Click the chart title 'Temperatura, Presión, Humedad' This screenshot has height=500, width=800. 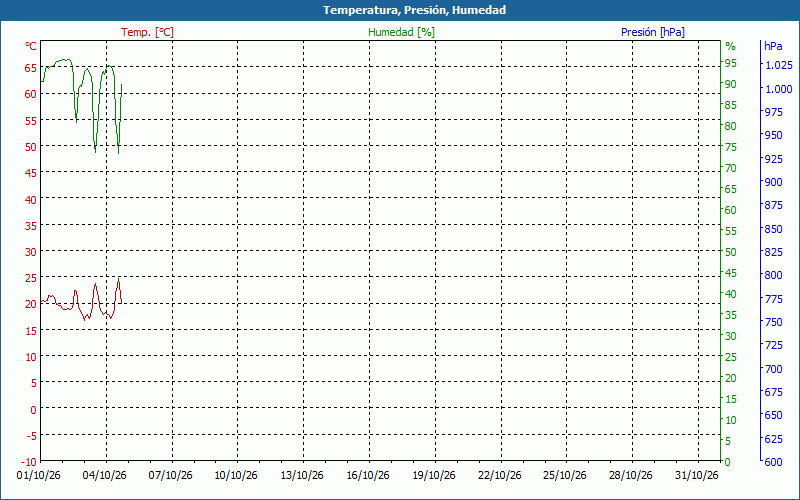pos(414,10)
